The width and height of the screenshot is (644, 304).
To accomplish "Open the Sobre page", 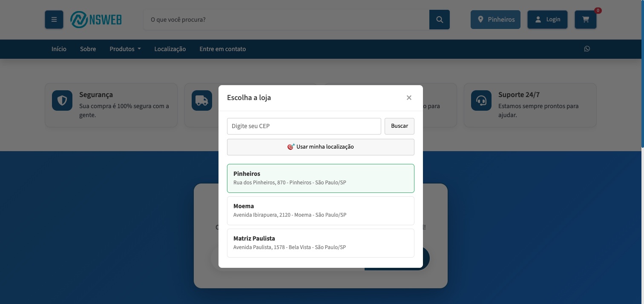I will point(88,49).
